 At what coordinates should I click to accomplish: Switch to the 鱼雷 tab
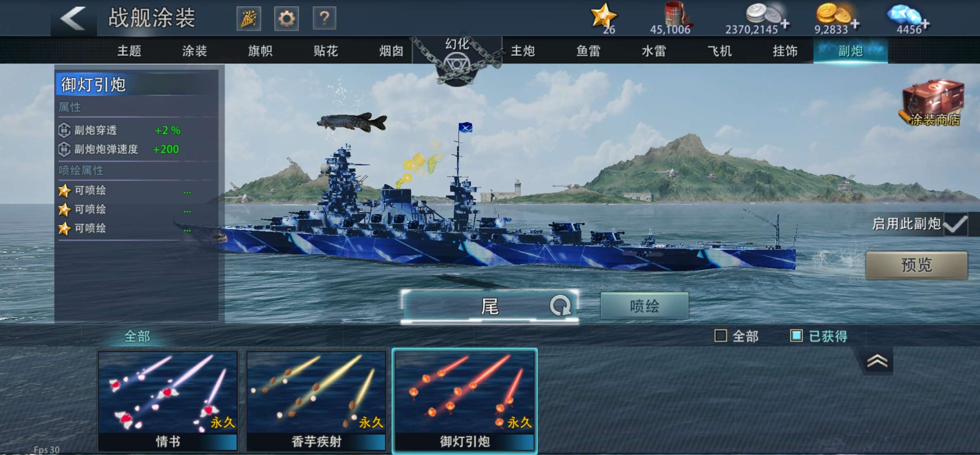coord(588,51)
